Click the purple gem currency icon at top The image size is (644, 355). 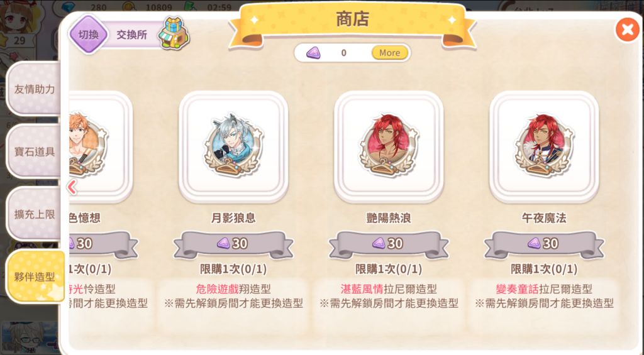pos(313,53)
